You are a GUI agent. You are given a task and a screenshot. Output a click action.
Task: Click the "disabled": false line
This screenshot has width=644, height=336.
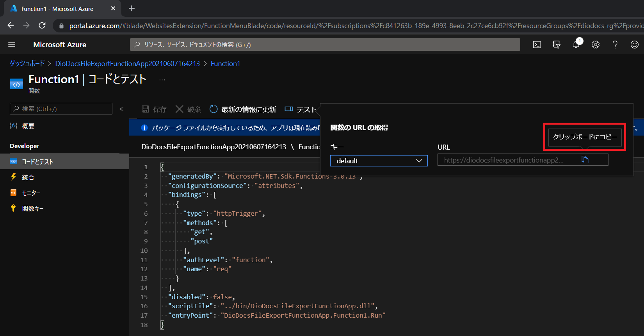[x=202, y=297]
